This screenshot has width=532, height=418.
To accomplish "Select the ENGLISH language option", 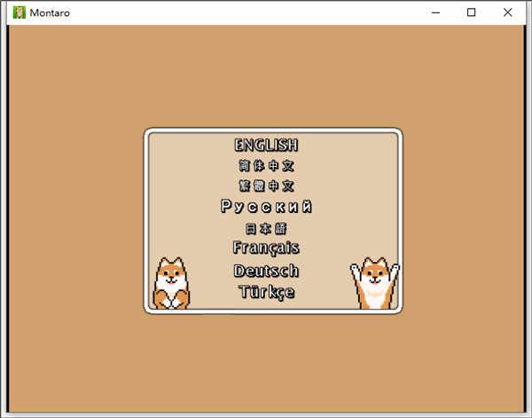I will coord(266,145).
